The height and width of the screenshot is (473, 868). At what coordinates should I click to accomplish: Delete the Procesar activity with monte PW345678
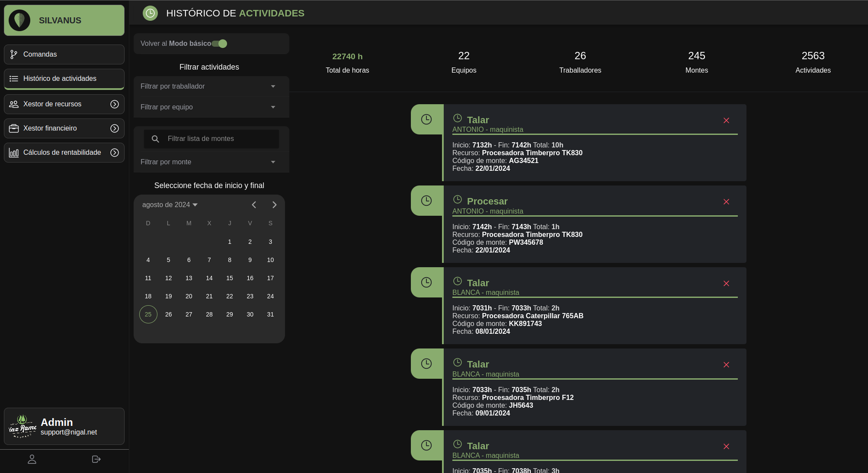(x=727, y=202)
